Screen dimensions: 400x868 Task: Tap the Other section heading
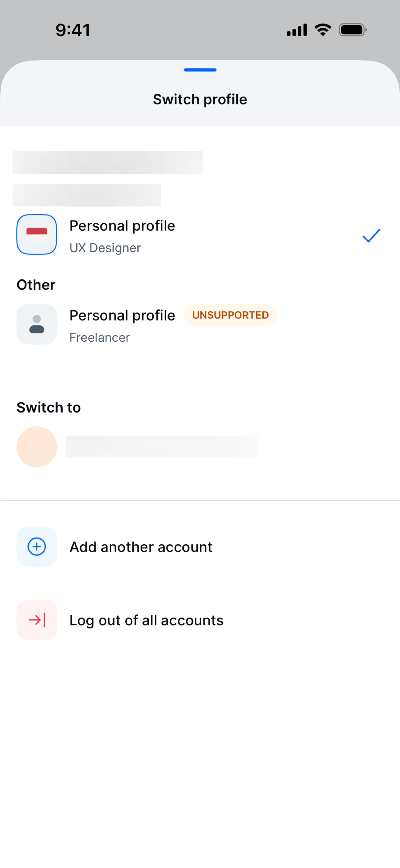tap(36, 285)
